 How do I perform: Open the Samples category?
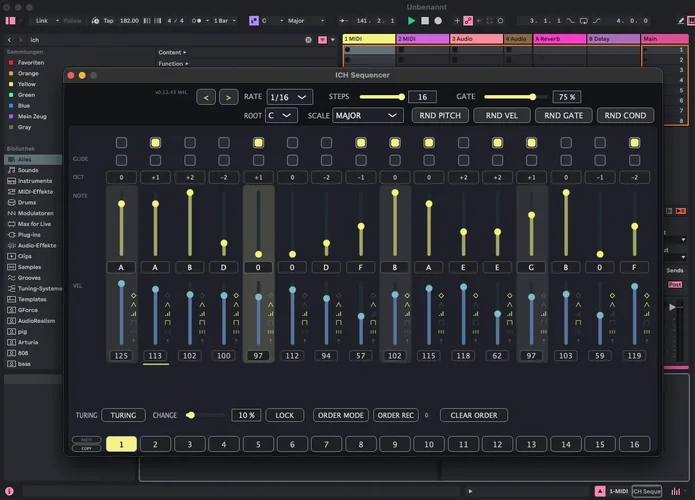[x=29, y=267]
